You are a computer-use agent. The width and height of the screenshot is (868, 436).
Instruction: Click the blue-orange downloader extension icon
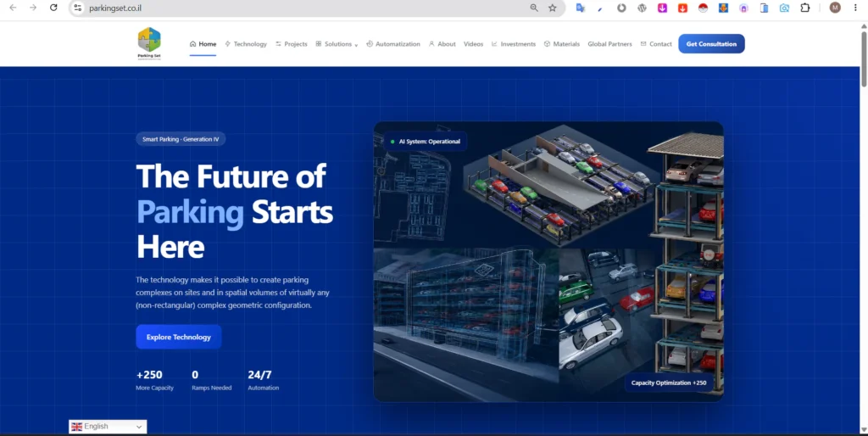coord(723,8)
